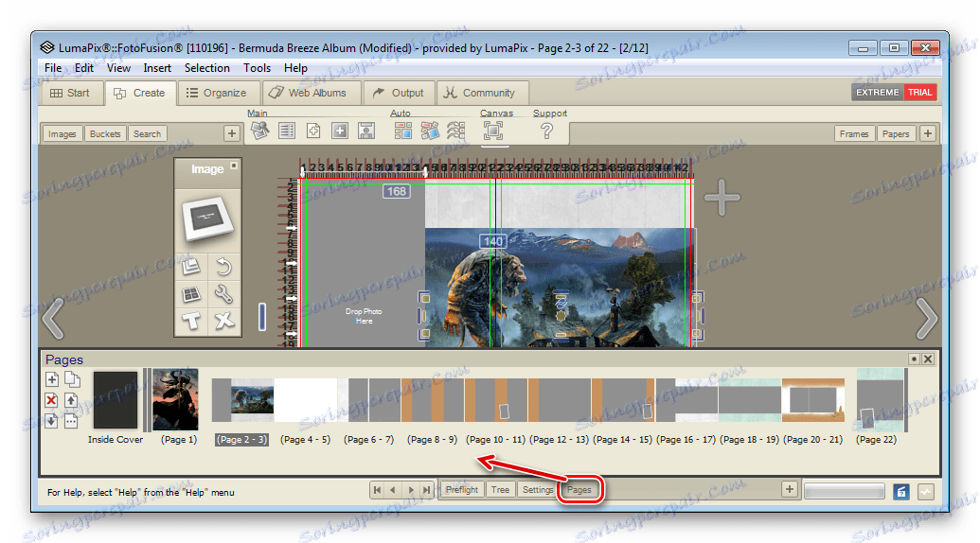Click the Papers button
Image resolution: width=980 pixels, height=543 pixels.
pos(896,133)
